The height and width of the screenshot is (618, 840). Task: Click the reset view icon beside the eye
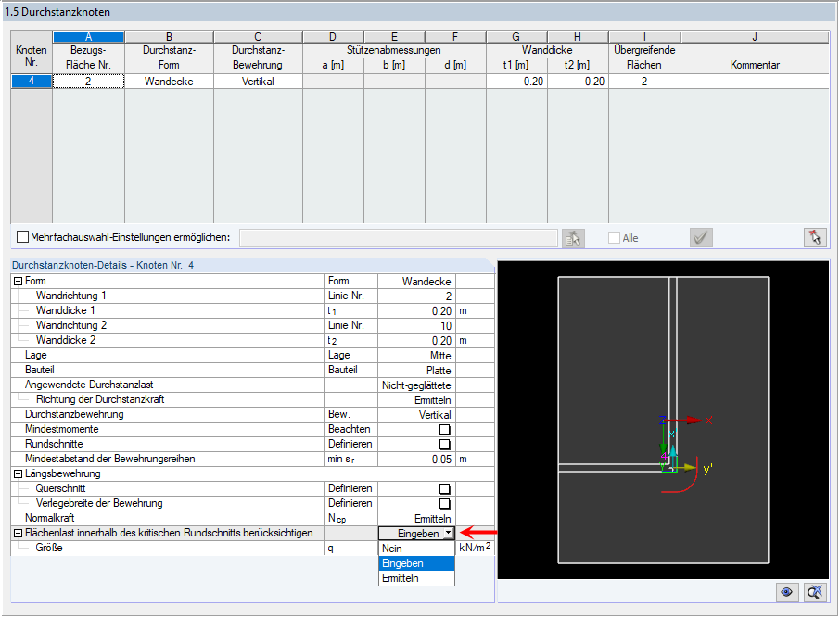click(815, 592)
